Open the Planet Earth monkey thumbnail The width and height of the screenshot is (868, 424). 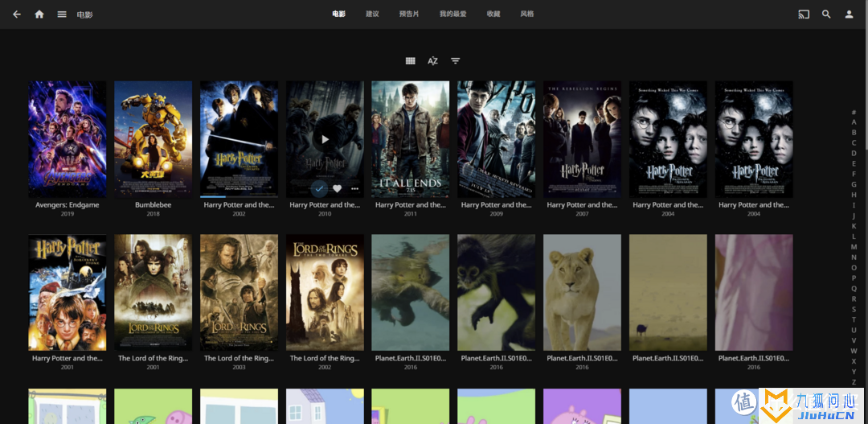pos(497,293)
